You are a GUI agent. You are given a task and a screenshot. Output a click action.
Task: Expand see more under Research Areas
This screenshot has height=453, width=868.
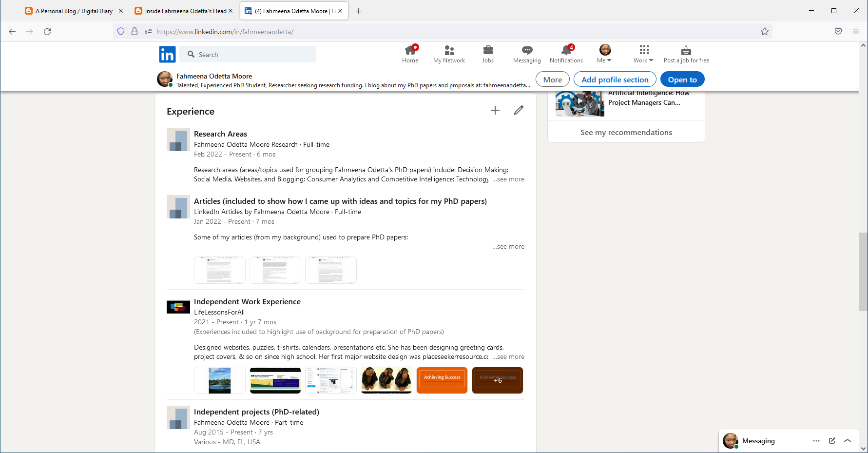pyautogui.click(x=508, y=179)
